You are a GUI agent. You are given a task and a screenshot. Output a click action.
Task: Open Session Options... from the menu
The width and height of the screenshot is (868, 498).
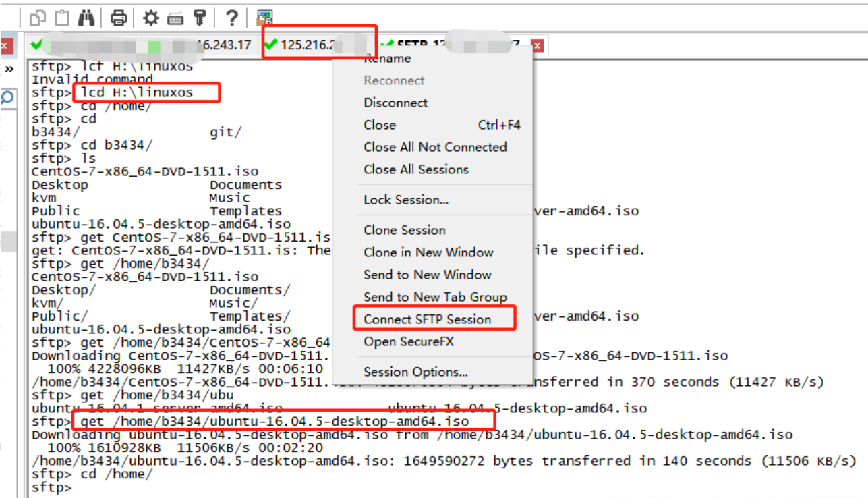pyautogui.click(x=416, y=372)
